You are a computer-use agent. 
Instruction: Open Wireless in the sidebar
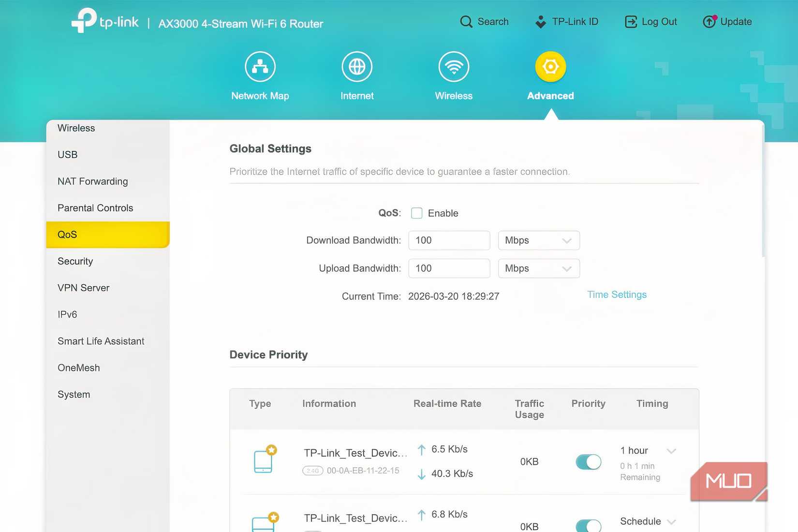[x=108, y=128]
